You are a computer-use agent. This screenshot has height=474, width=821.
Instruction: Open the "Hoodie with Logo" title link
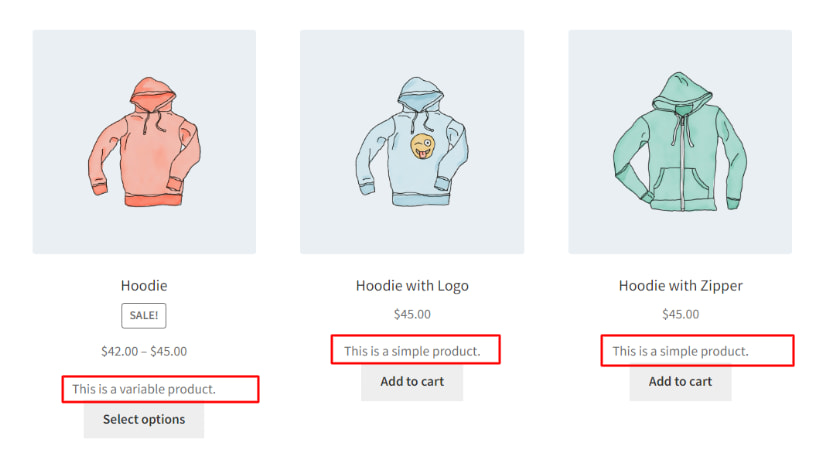click(412, 286)
